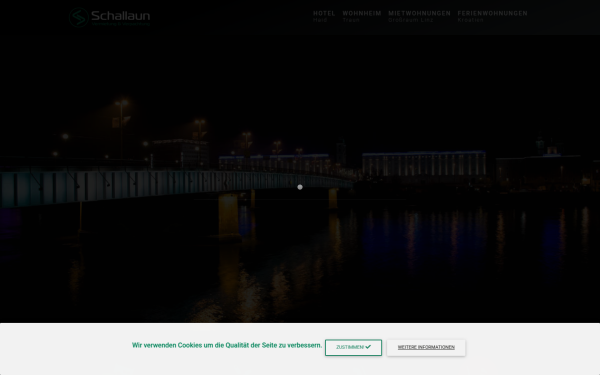Open Weitere Informationen about cookies

pyautogui.click(x=426, y=347)
